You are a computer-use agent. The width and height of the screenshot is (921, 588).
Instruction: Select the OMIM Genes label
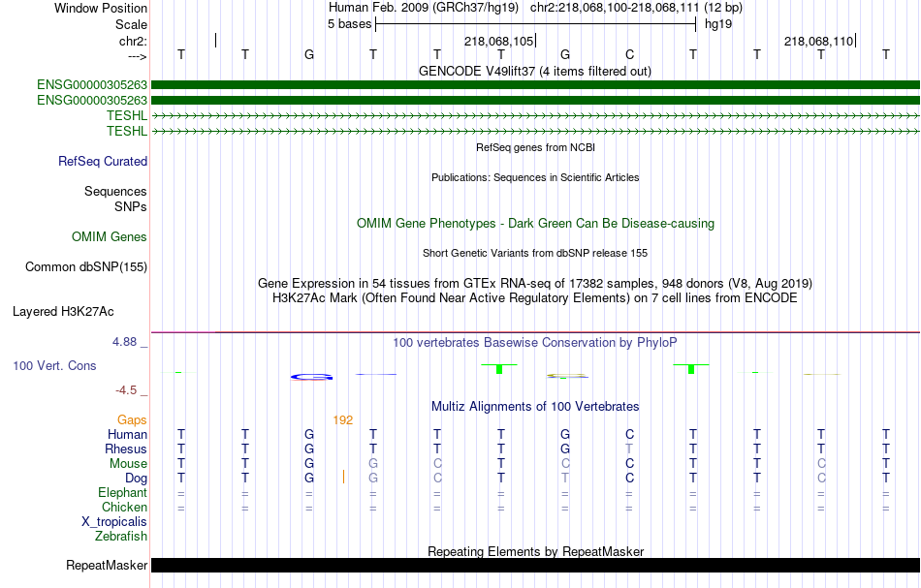pos(110,236)
